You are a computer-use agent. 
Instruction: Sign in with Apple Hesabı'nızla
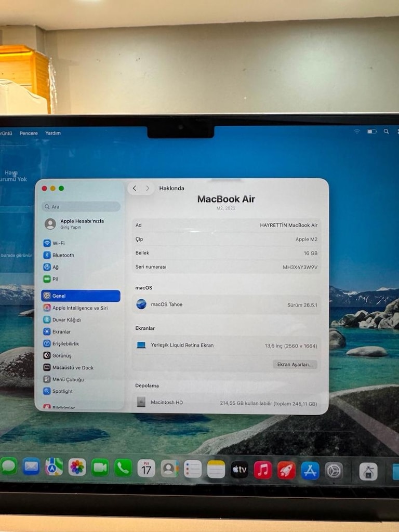pos(81,223)
